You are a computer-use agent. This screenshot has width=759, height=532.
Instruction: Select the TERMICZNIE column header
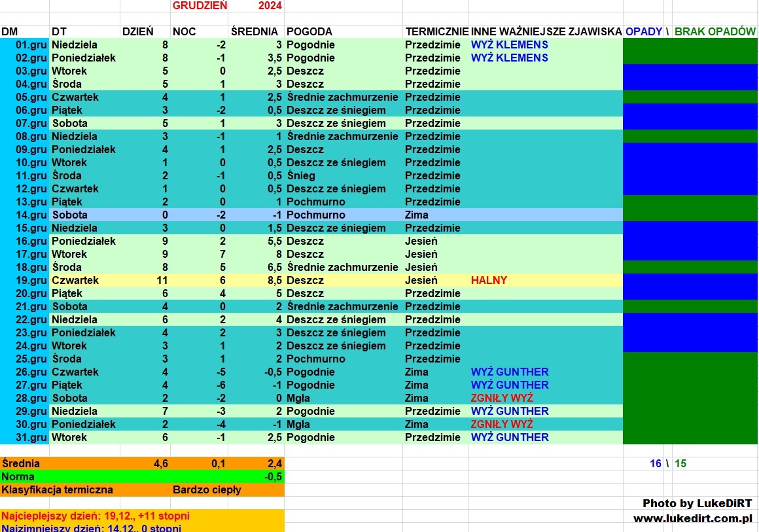[436, 31]
